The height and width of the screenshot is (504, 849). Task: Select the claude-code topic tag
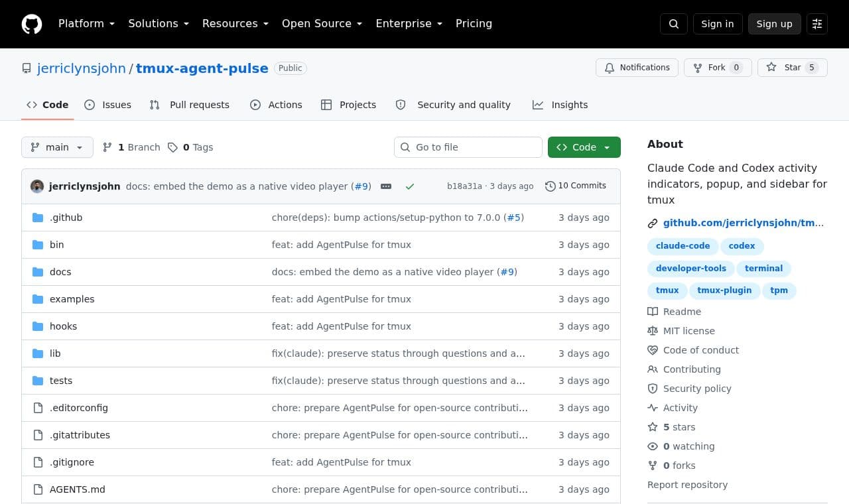[683, 246]
